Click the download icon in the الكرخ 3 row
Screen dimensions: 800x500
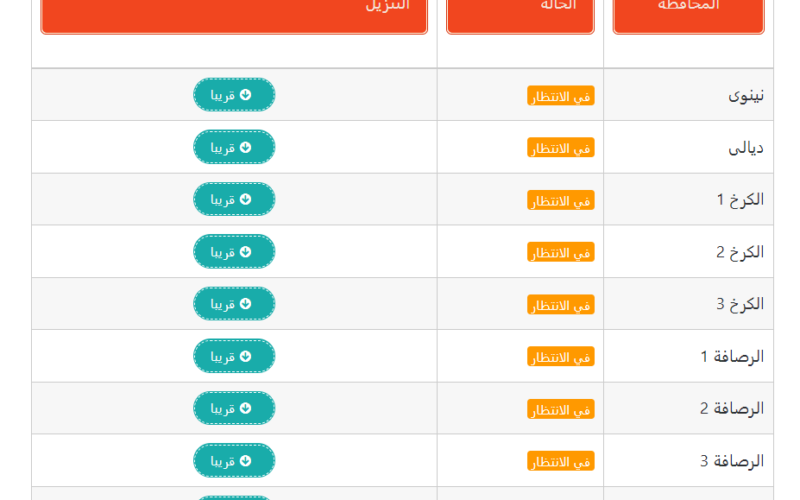coord(245,304)
